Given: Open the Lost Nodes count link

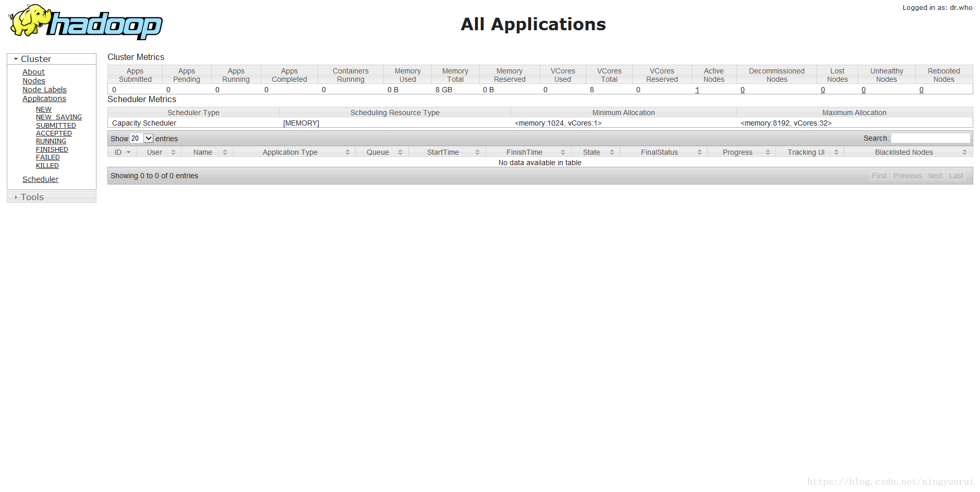Looking at the screenshot, I should point(823,90).
